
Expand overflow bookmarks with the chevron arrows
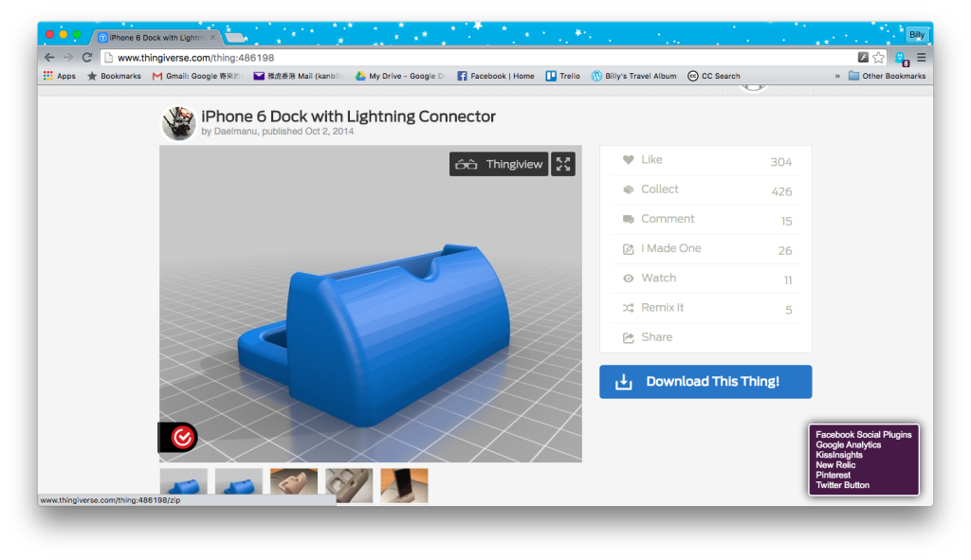pos(838,75)
